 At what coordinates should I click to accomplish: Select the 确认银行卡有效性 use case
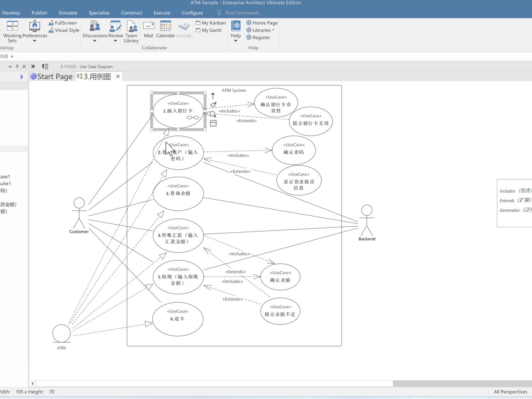pos(276,103)
